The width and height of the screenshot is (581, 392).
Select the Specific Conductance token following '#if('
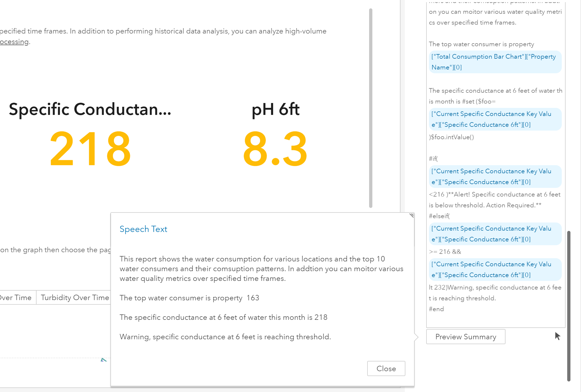click(x=495, y=177)
